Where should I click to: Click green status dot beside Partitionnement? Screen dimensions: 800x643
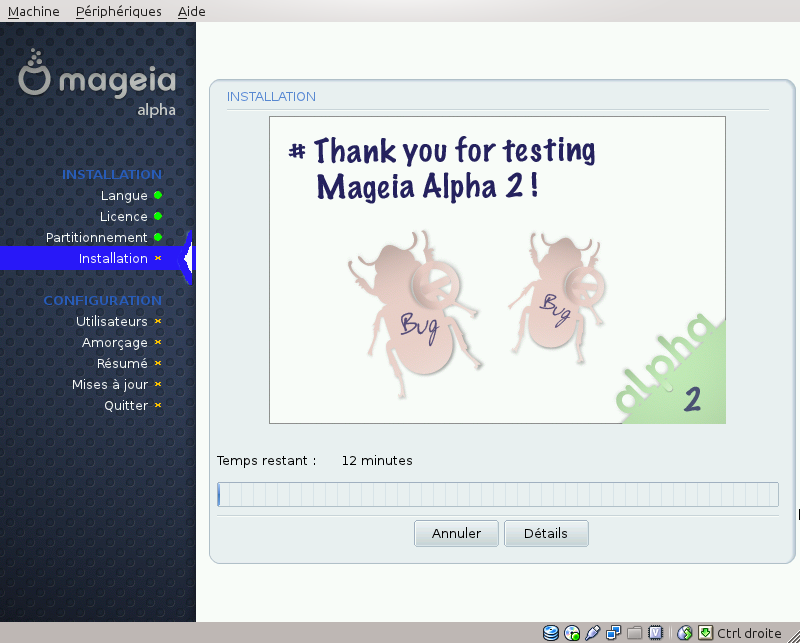(158, 237)
